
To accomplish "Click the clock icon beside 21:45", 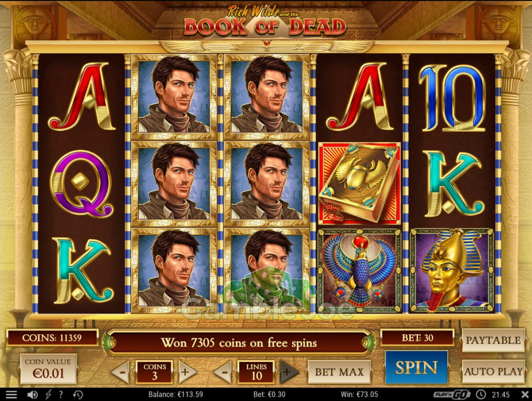I will [x=481, y=394].
